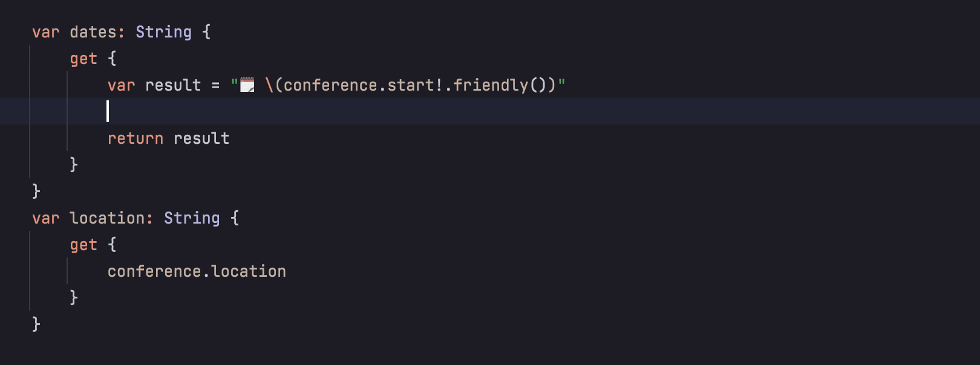Viewport: 980px width, 365px height.
Task: Click the 'location' property name in declaration
Action: [x=108, y=218]
